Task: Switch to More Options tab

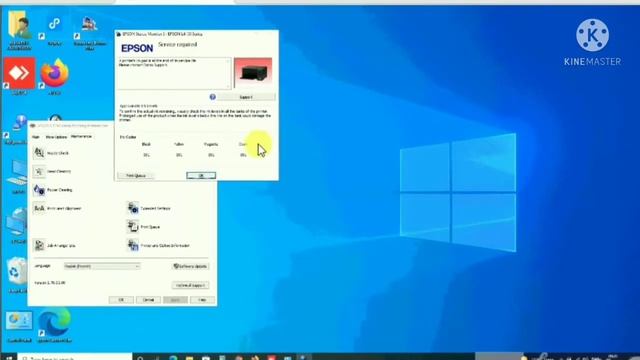Action: click(56, 137)
